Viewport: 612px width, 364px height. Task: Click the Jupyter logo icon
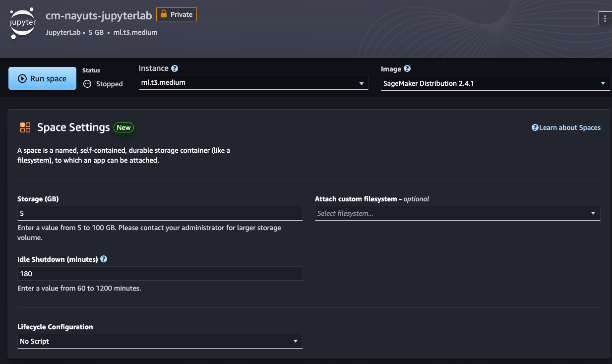[22, 23]
